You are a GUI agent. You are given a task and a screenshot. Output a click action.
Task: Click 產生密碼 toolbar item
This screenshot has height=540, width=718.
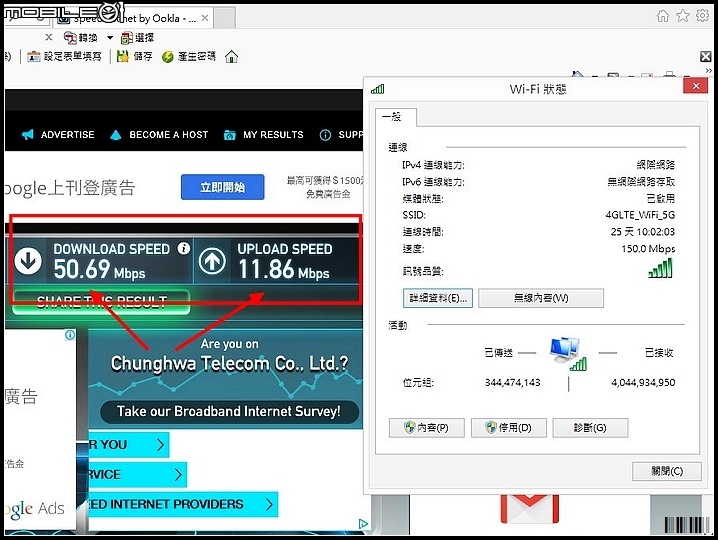point(189,56)
